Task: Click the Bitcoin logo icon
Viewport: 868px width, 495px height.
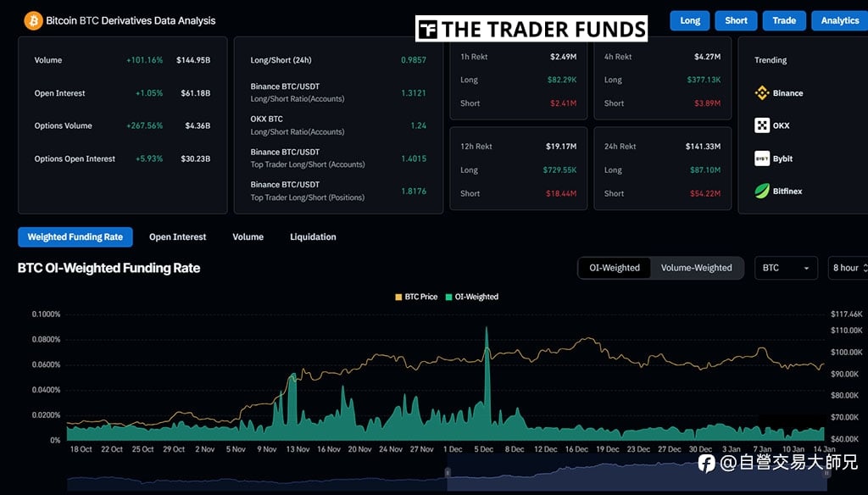Action: click(x=33, y=21)
